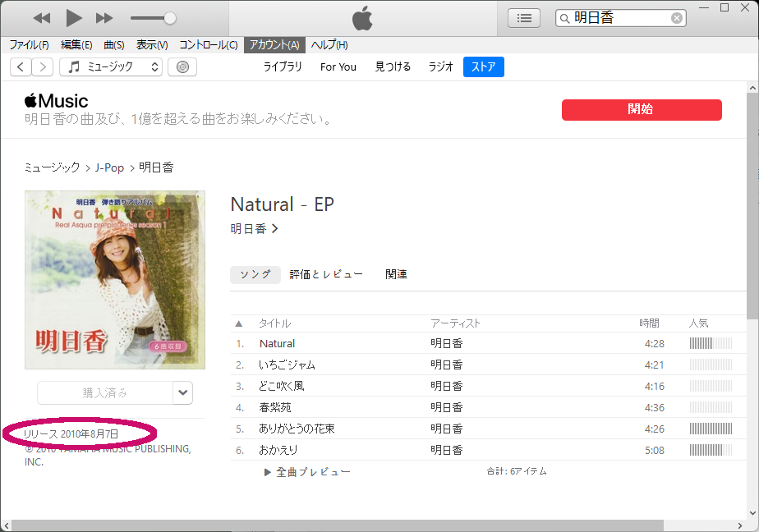
Task: Open the Up Next list icon
Action: pos(524,18)
